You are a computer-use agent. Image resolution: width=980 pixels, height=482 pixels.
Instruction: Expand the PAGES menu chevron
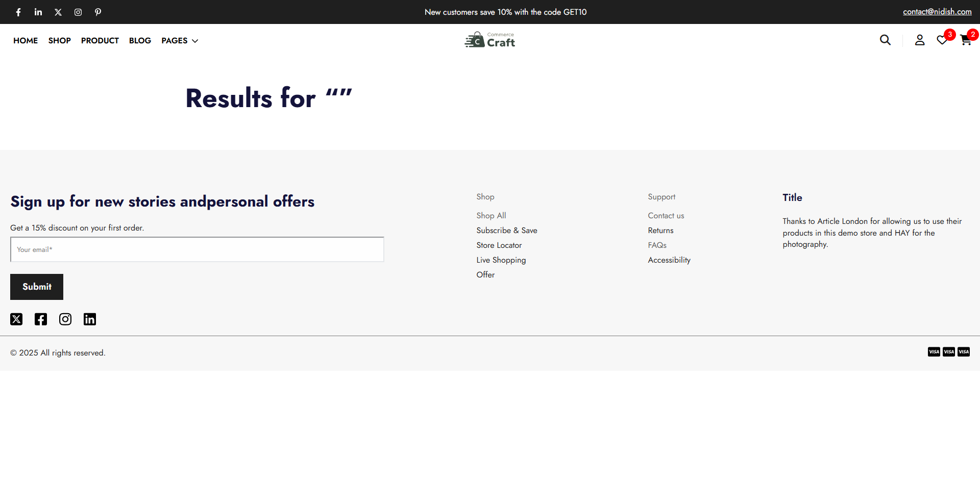pos(195,41)
